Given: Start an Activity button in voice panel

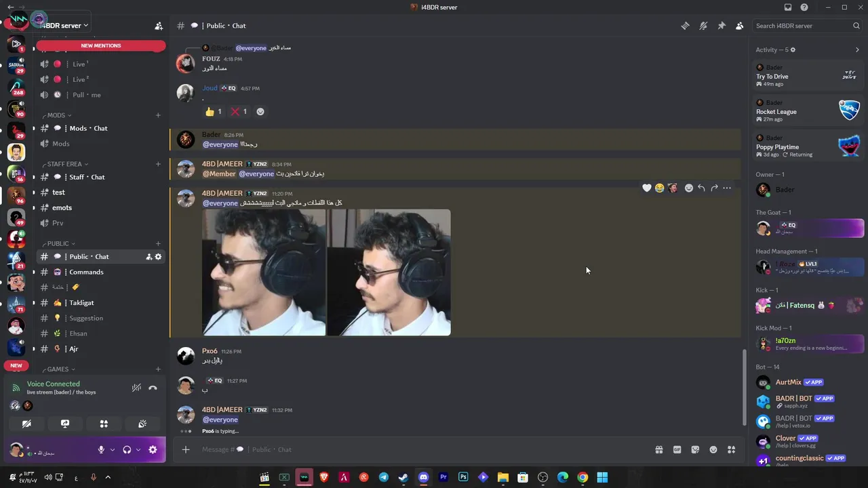Looking at the screenshot, I should click(x=104, y=424).
